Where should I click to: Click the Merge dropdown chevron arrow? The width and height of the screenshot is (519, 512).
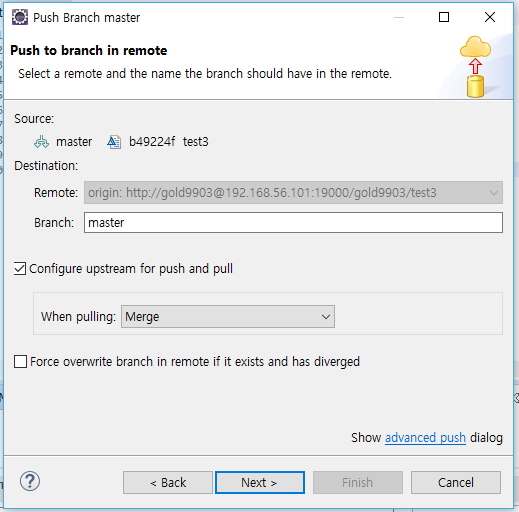click(326, 317)
